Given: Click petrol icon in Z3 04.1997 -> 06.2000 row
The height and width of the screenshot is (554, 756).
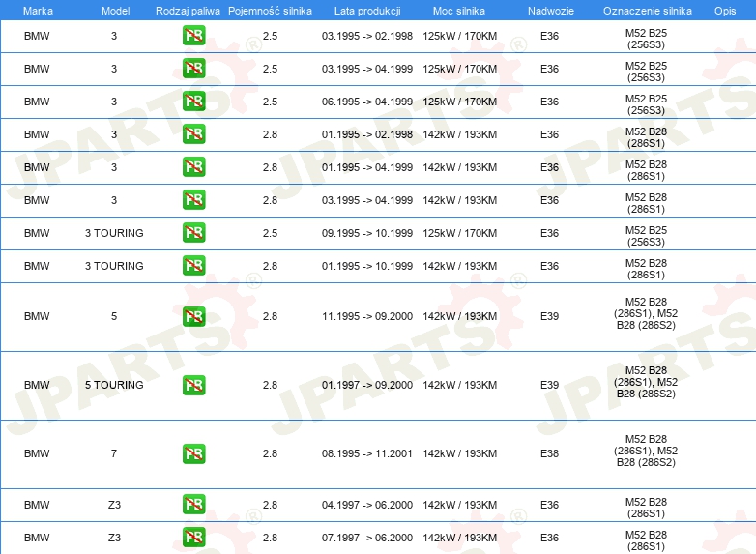Looking at the screenshot, I should point(193,505).
